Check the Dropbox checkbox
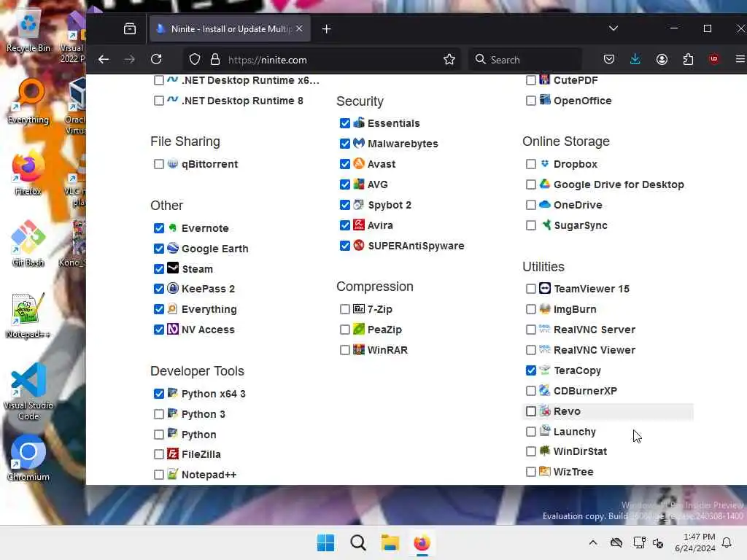The height and width of the screenshot is (560, 747). pos(531,164)
